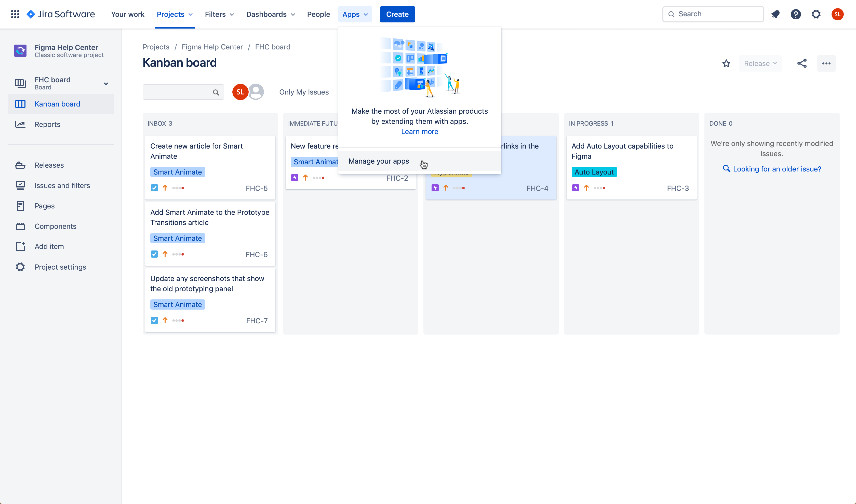The height and width of the screenshot is (504, 856).
Task: Expand the Release dropdown
Action: (760, 63)
